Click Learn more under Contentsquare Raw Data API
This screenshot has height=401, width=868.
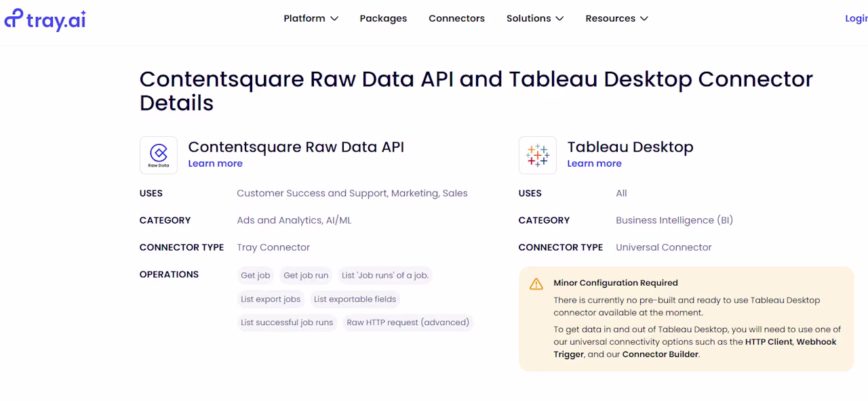(215, 163)
